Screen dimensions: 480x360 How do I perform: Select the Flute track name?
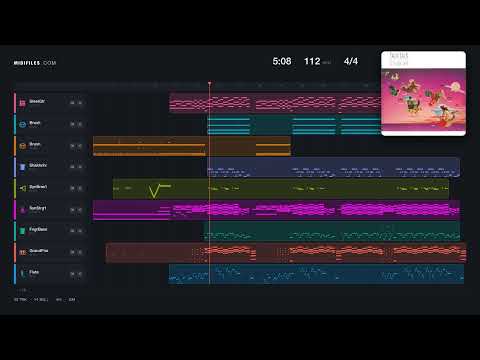coord(34,272)
